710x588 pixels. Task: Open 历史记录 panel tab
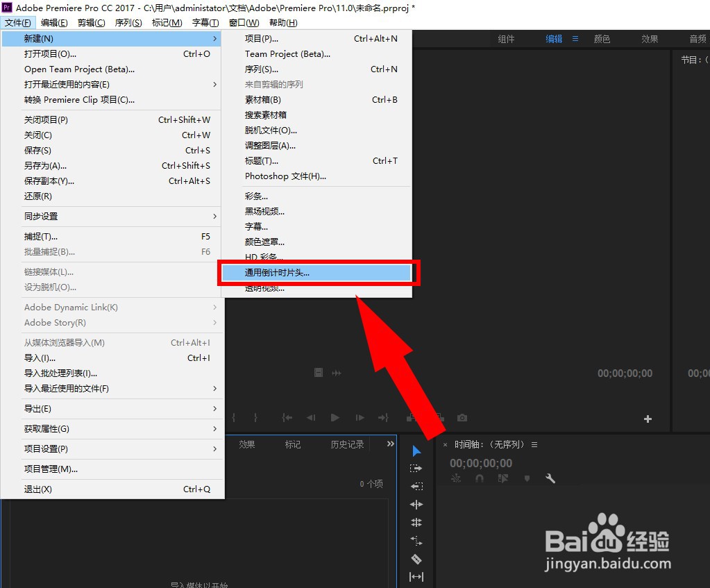[x=347, y=444]
